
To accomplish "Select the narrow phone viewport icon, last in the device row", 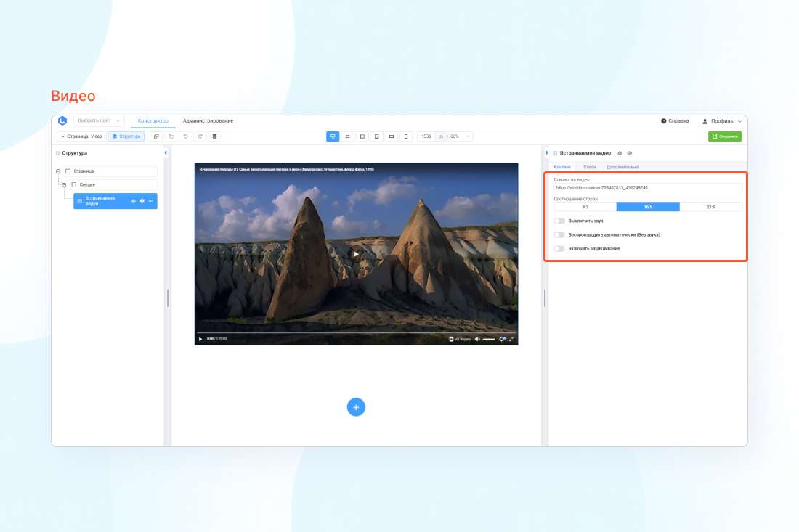I will tap(406, 136).
